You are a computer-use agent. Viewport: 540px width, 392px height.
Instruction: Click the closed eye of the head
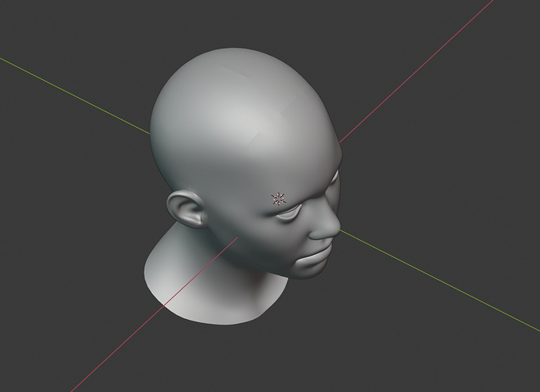[291, 214]
